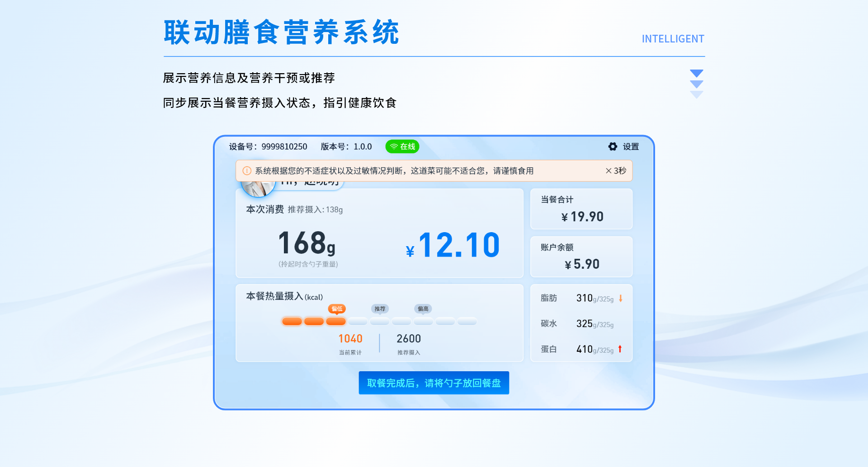Image resolution: width=868 pixels, height=467 pixels.
Task: Click the 当餐合计 ¥19.90 card
Action: [x=581, y=209]
